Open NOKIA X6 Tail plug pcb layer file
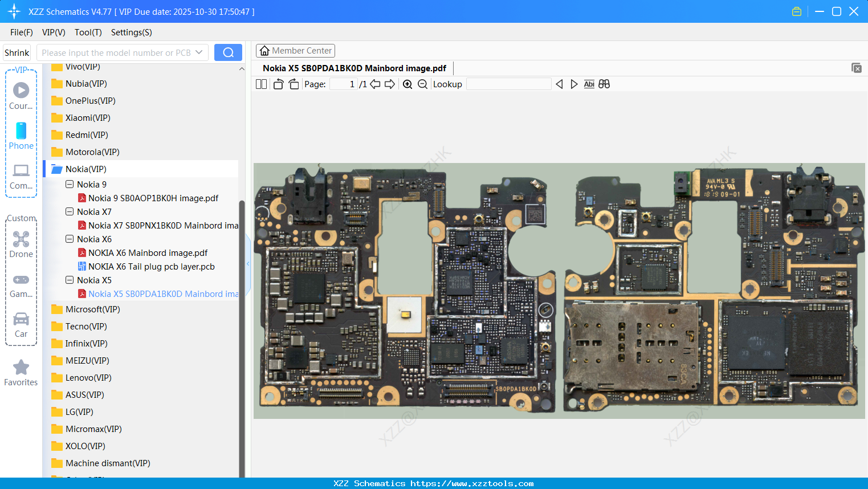868x489 pixels. [x=151, y=267]
